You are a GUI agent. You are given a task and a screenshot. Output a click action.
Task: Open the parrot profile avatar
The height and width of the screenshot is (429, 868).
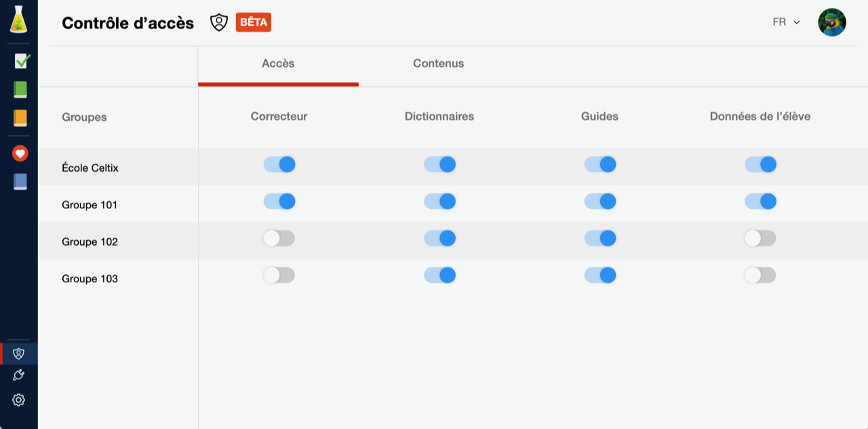(832, 22)
